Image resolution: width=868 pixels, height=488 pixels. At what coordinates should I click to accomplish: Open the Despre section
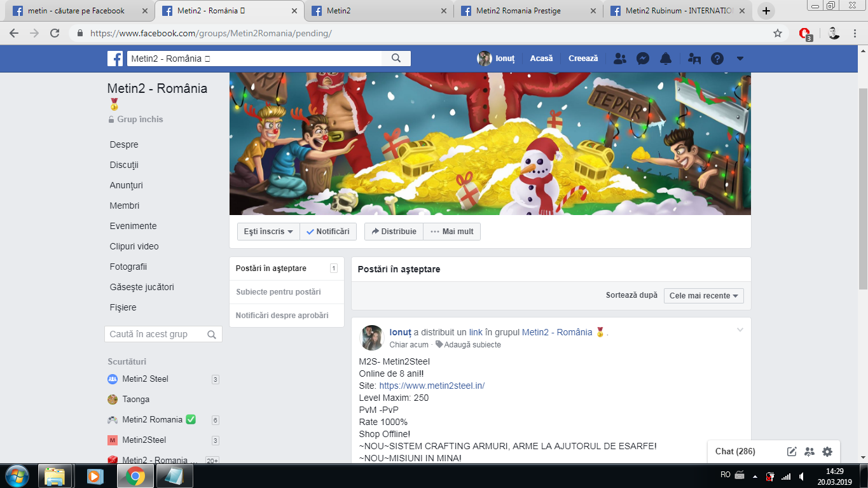[x=124, y=144]
